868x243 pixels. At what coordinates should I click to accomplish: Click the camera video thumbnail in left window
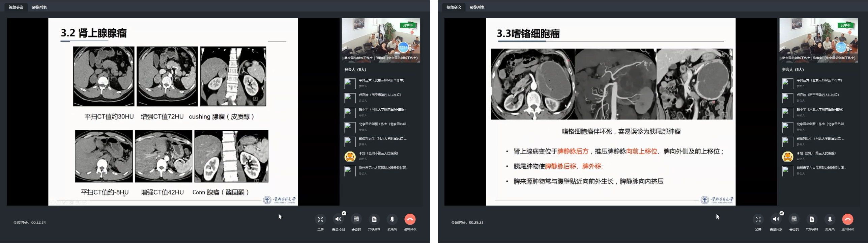pos(381,40)
